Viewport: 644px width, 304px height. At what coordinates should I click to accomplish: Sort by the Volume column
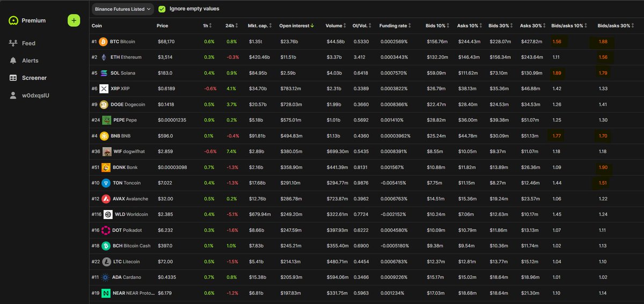point(336,26)
